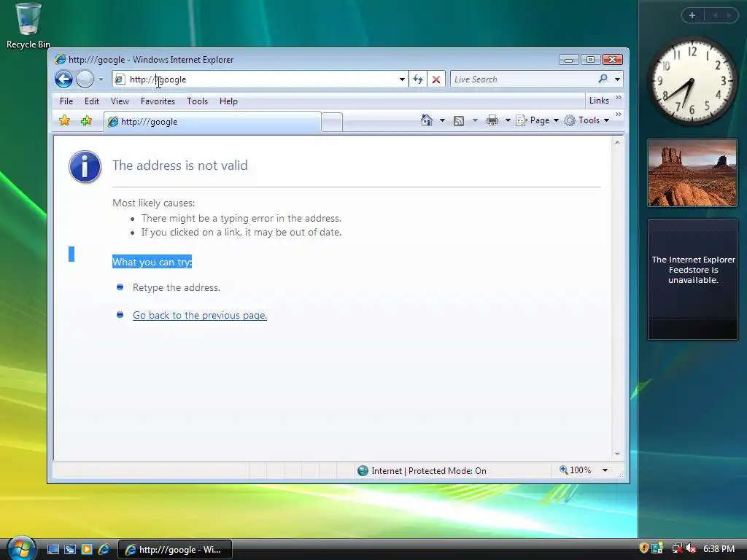This screenshot has height=560, width=747.
Task: Click 'The address is not valid' heading
Action: tap(180, 166)
